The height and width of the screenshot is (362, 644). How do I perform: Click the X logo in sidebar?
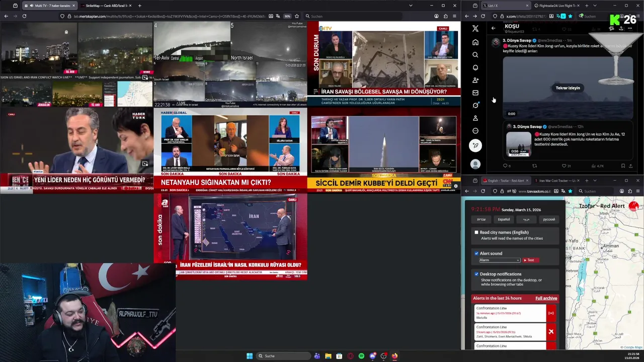[x=475, y=29]
